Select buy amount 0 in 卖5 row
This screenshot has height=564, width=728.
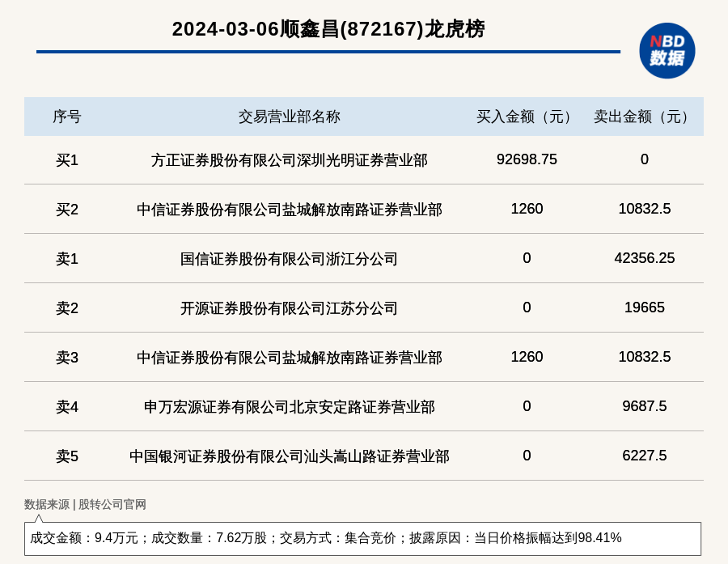pyautogui.click(x=527, y=456)
